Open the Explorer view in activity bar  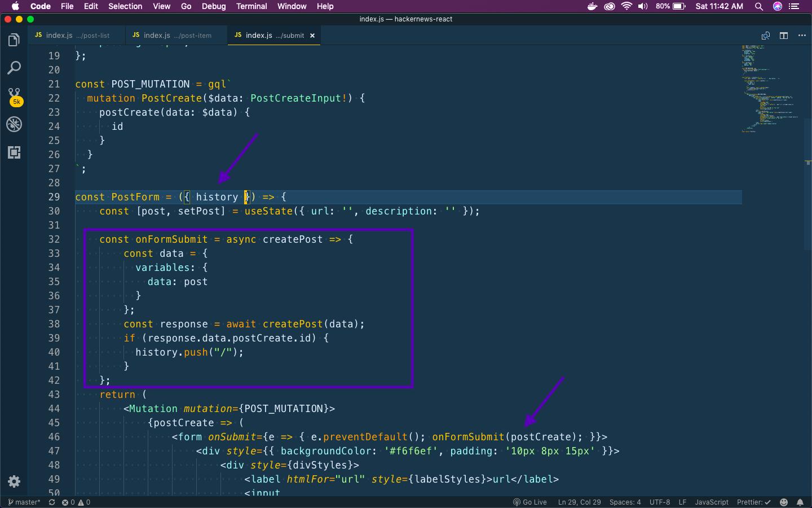[14, 40]
